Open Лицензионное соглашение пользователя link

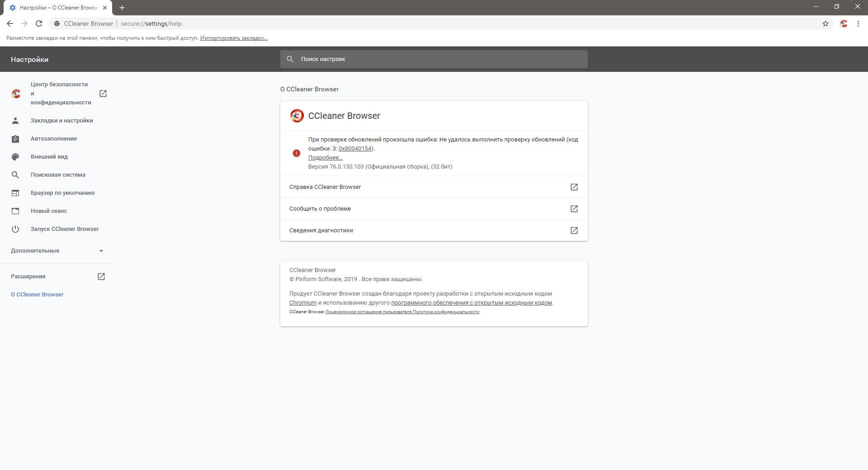click(x=368, y=312)
